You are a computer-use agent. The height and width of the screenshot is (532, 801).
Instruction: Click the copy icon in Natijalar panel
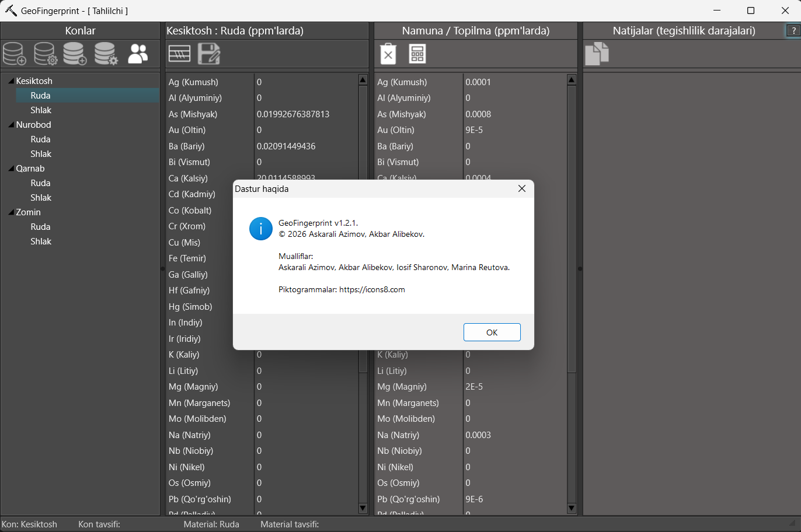[x=597, y=54]
